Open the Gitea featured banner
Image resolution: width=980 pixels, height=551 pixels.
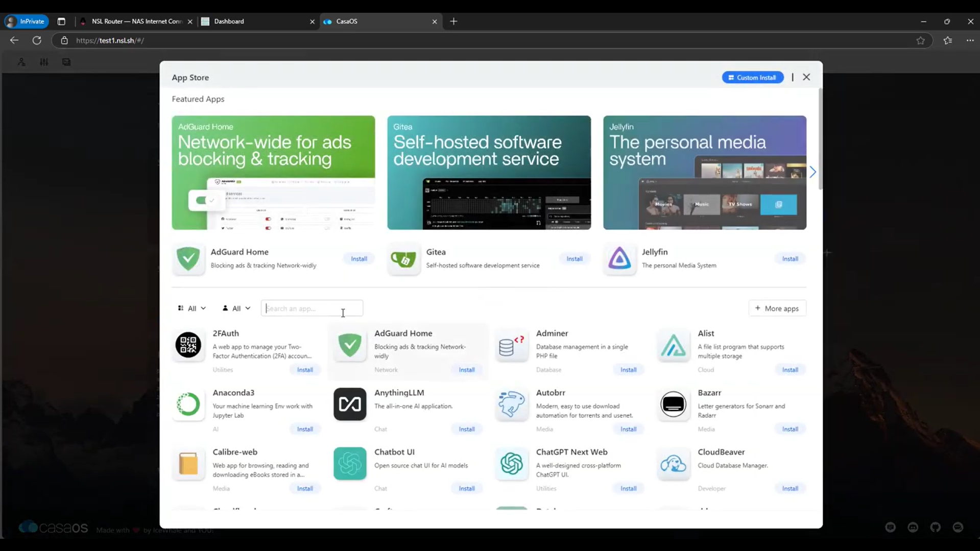(x=489, y=173)
